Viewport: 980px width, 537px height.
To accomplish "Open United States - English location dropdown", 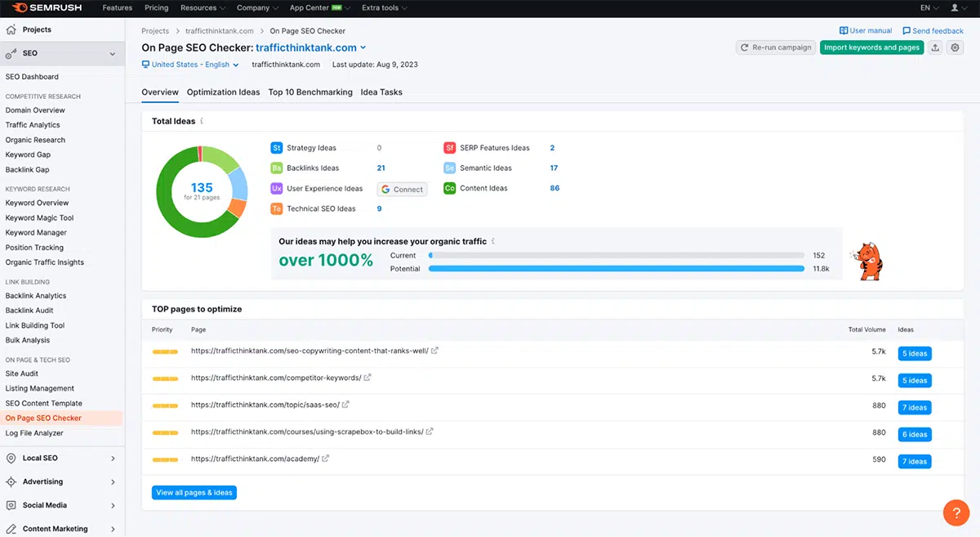I will coord(190,65).
